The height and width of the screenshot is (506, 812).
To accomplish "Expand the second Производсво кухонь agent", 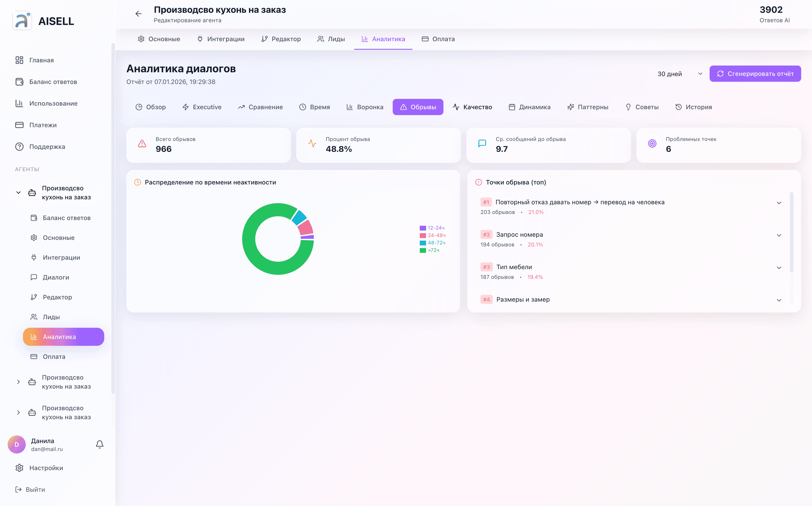I will [18, 382].
